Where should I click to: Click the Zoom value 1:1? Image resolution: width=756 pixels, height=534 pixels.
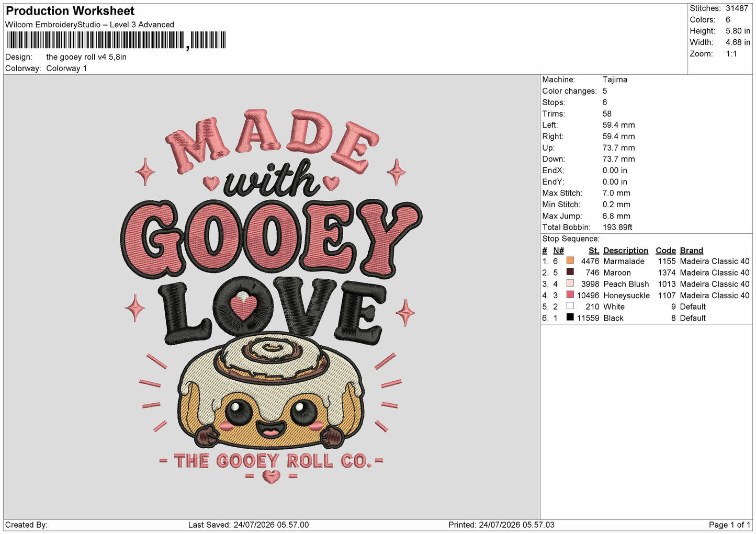[x=731, y=54]
